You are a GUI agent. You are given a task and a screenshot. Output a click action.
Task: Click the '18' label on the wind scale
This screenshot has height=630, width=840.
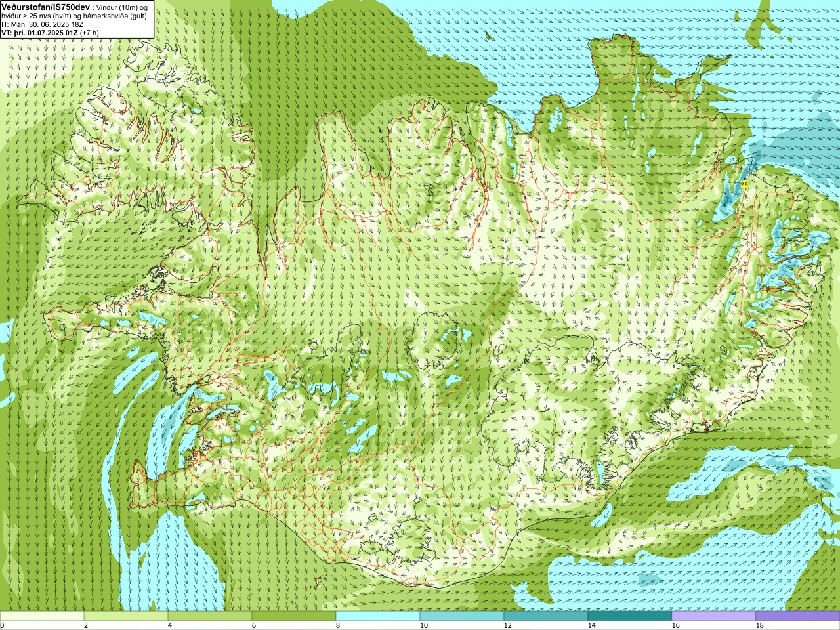759,625
